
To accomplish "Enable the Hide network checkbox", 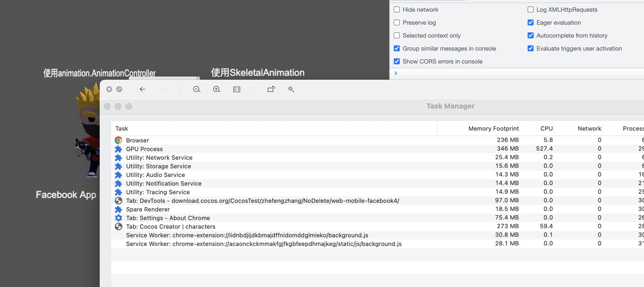I will click(397, 9).
